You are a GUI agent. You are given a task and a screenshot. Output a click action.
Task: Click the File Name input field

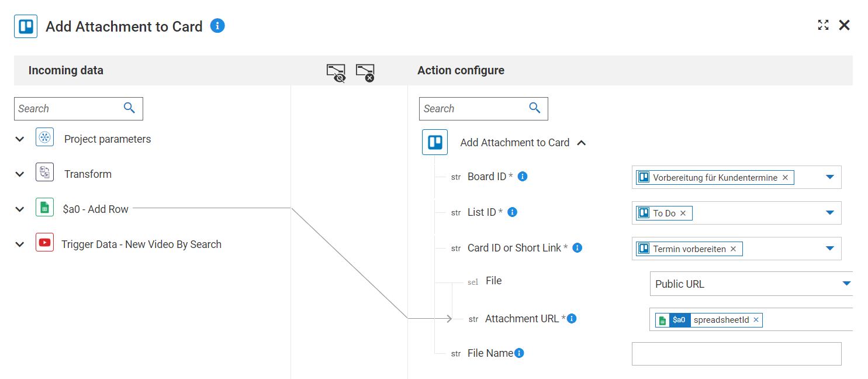tap(736, 354)
